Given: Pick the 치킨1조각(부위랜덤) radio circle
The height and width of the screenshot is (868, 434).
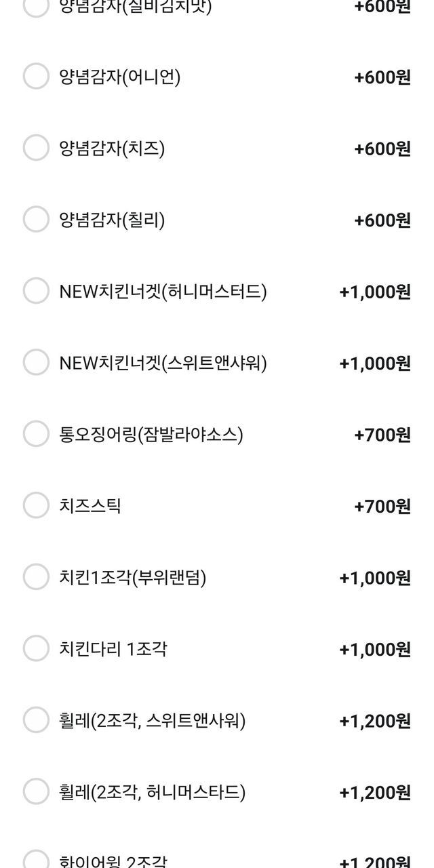Looking at the screenshot, I should coord(36,577).
